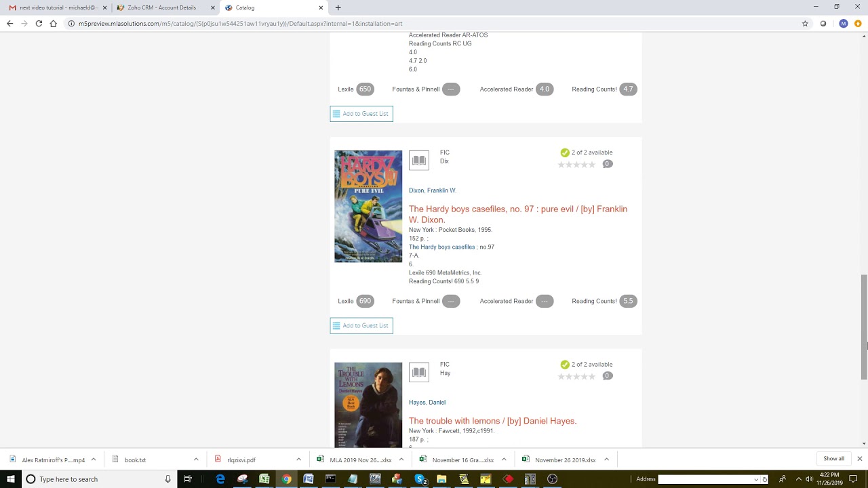Viewport: 868px width, 488px height.
Task: Click the Type here to search box
Action: point(98,479)
